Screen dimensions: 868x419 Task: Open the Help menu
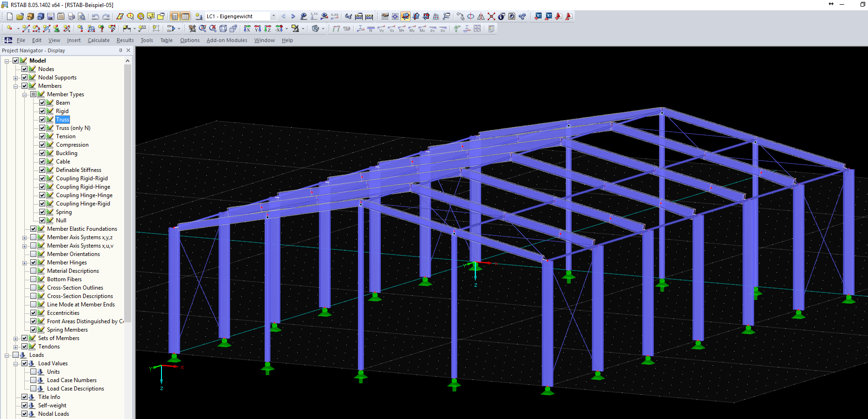click(x=287, y=40)
